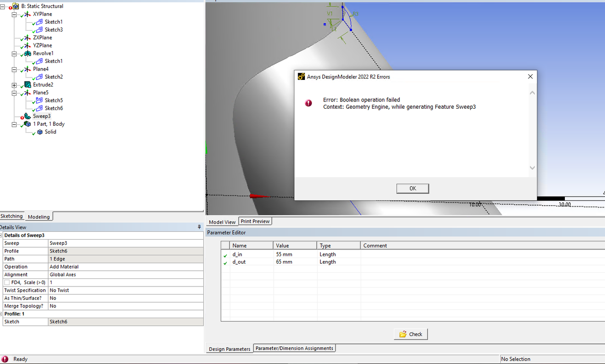This screenshot has width=605, height=364.
Task: Click the Operation value Add Material
Action: [126, 267]
